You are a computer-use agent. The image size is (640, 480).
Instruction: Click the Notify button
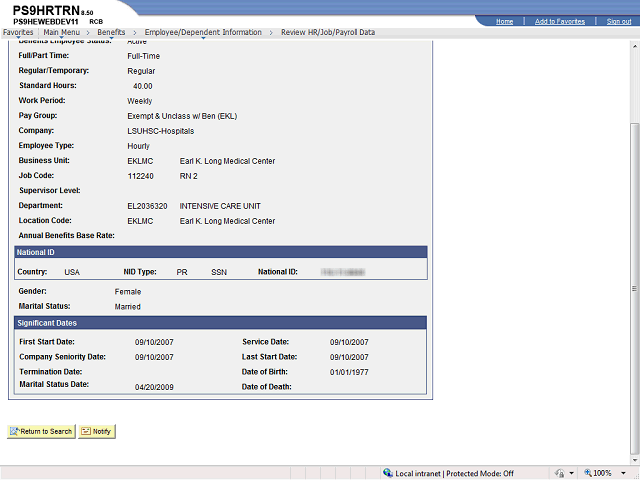pos(97,431)
